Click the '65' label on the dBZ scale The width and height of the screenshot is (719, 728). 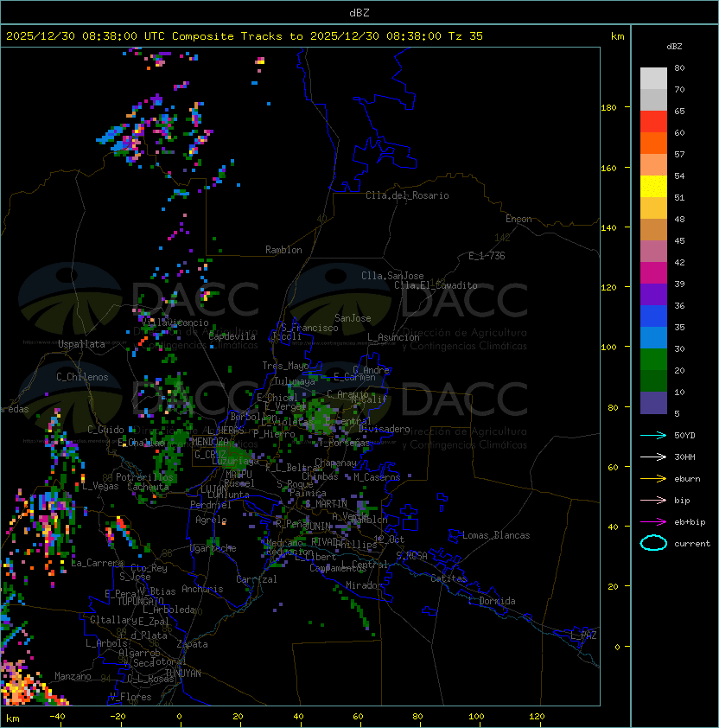(679, 111)
